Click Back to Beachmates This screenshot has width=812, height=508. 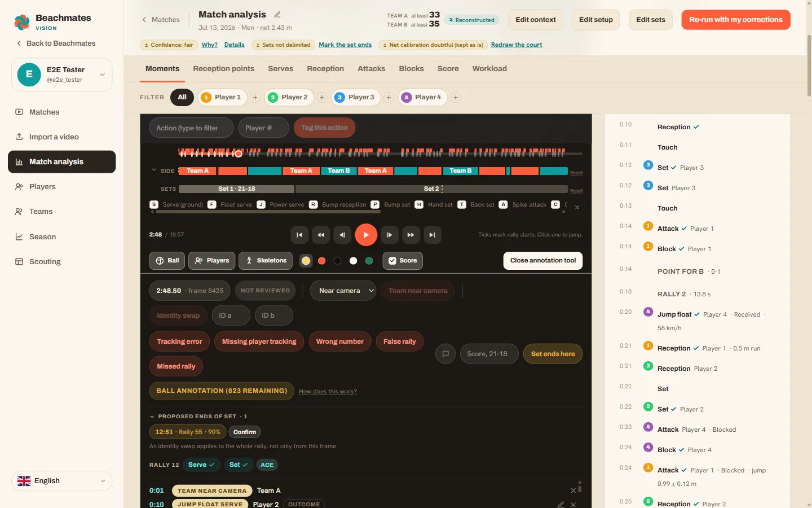pyautogui.click(x=56, y=43)
